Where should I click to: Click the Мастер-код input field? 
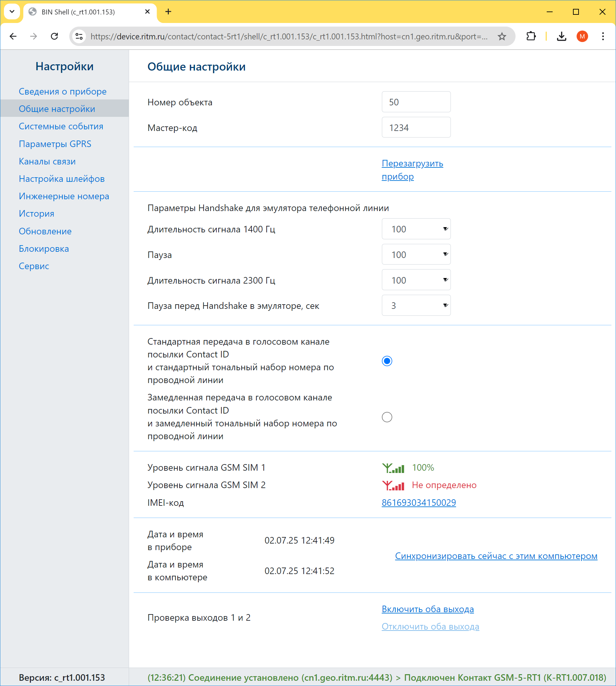coord(416,128)
